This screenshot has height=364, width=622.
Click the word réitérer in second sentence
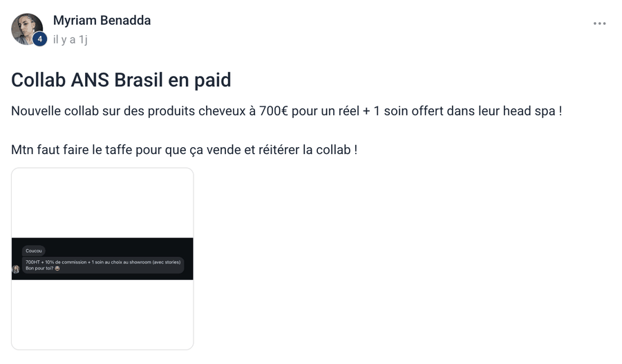279,150
